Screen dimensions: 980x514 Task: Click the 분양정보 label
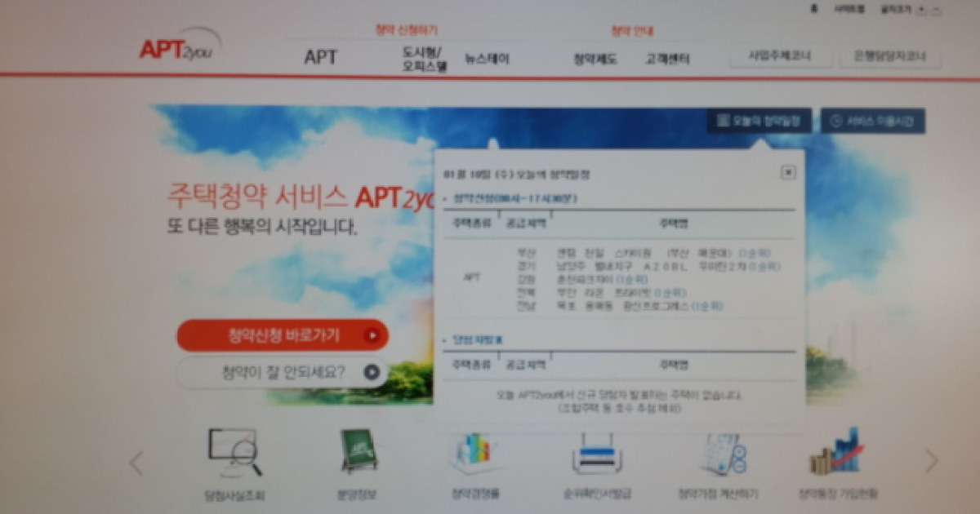click(x=357, y=494)
